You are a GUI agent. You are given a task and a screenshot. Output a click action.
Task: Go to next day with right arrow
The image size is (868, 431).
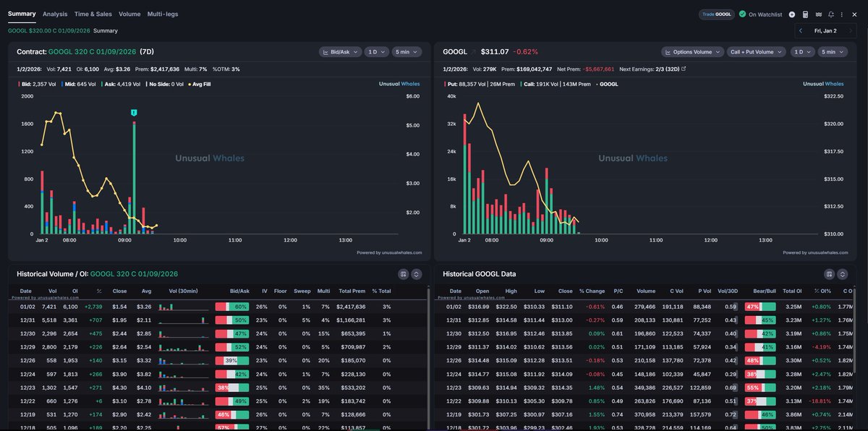point(851,30)
